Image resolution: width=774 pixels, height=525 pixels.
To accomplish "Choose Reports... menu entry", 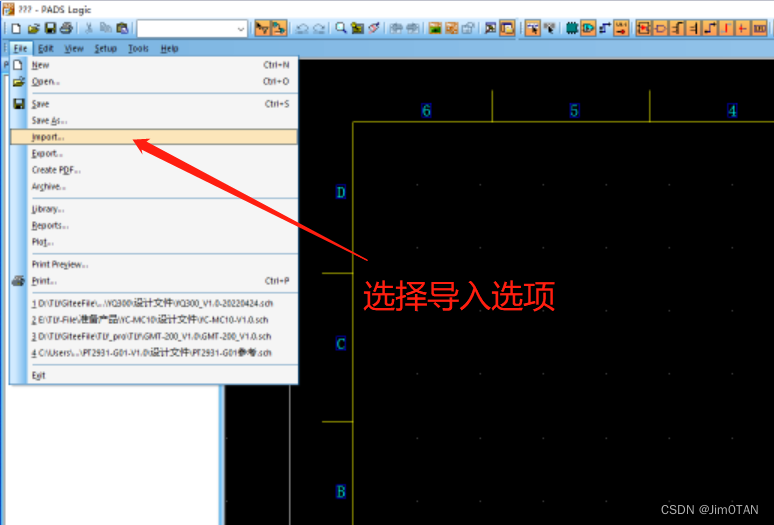I will click(154, 225).
